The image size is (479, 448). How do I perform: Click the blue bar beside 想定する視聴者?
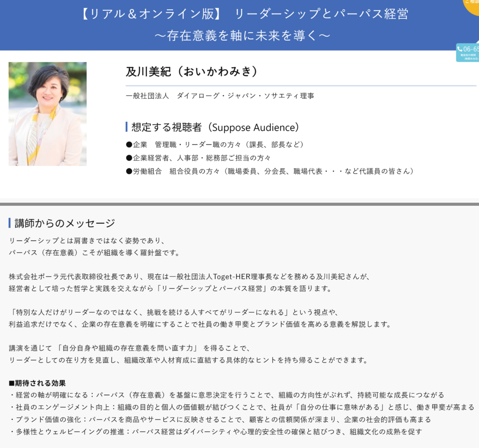click(127, 127)
